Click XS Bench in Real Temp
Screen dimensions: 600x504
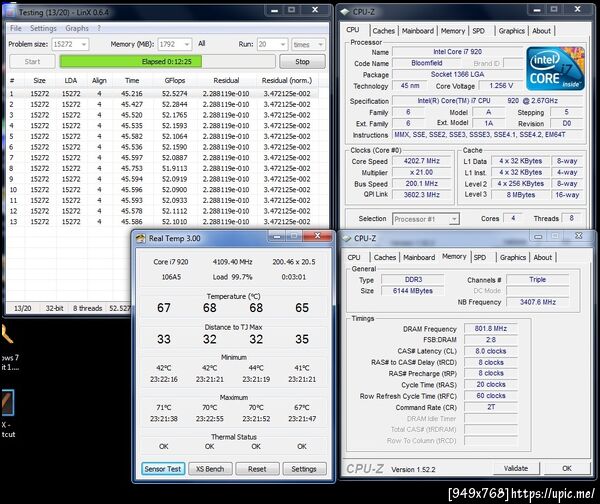[x=210, y=469]
